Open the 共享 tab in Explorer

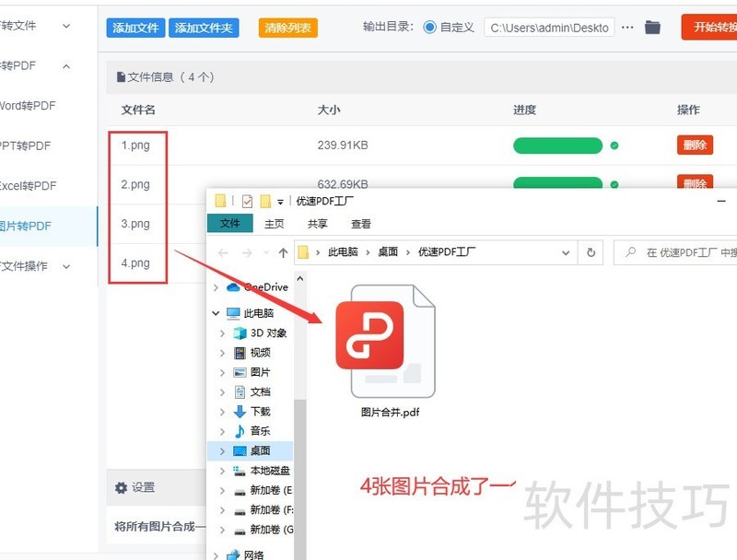click(317, 224)
